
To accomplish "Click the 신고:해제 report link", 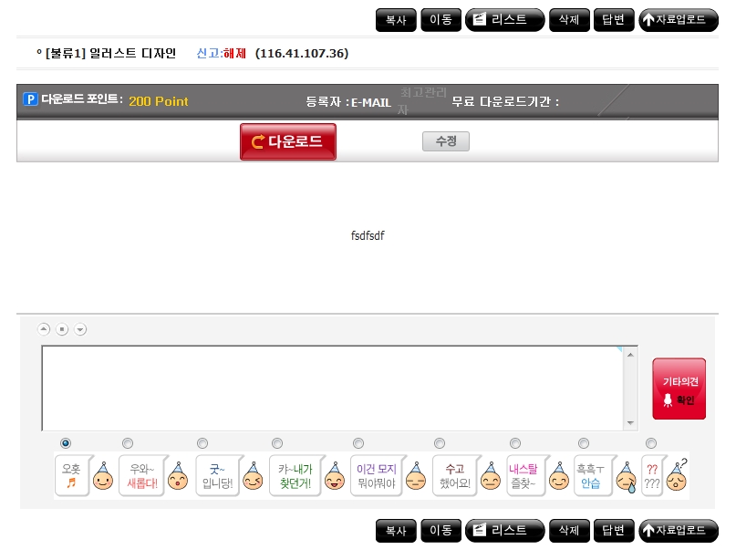I will coord(221,54).
